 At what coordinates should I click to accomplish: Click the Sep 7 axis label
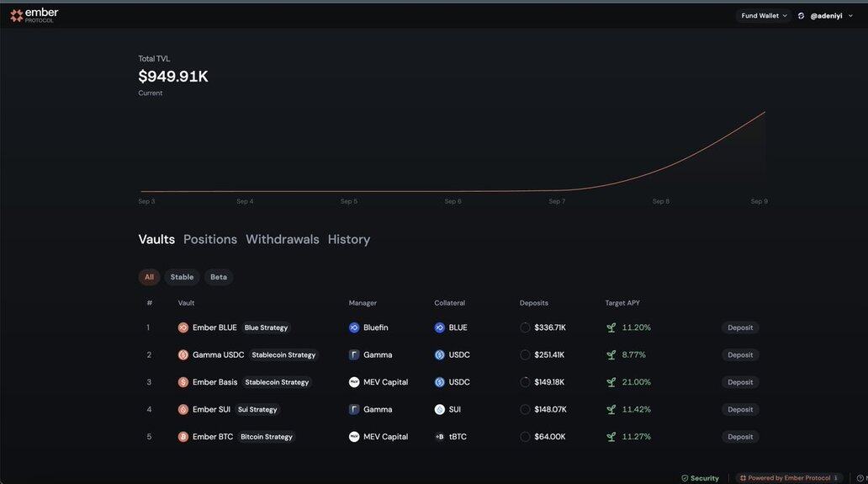(557, 201)
